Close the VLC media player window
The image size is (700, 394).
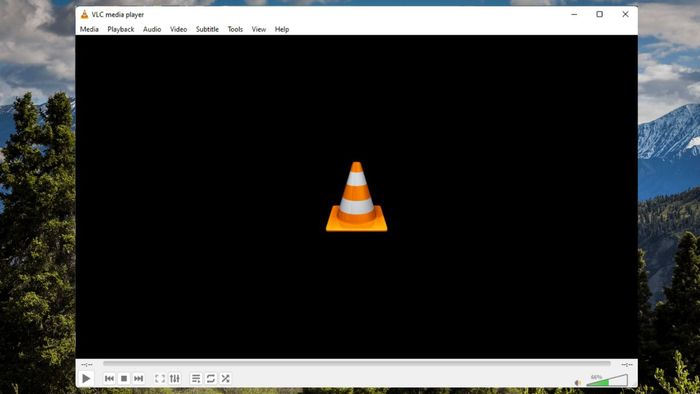coord(625,14)
